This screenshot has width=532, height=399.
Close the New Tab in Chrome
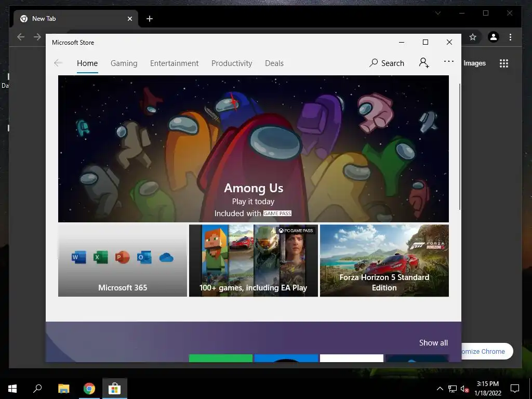129,19
